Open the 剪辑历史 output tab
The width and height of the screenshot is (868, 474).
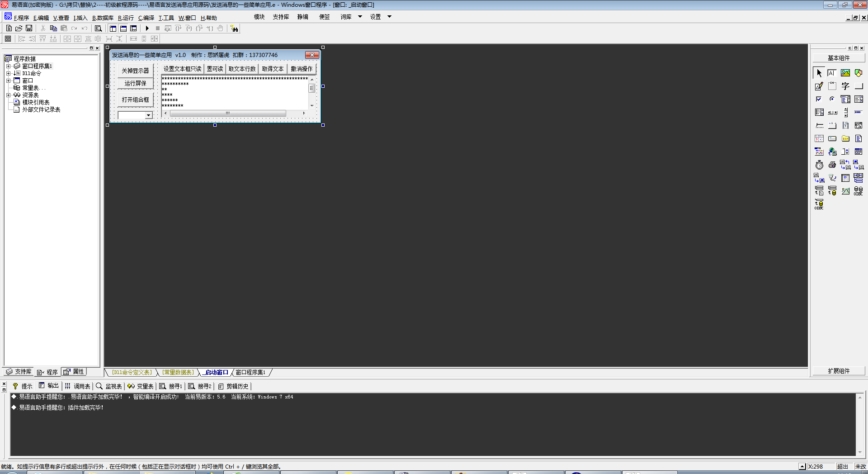pos(233,386)
